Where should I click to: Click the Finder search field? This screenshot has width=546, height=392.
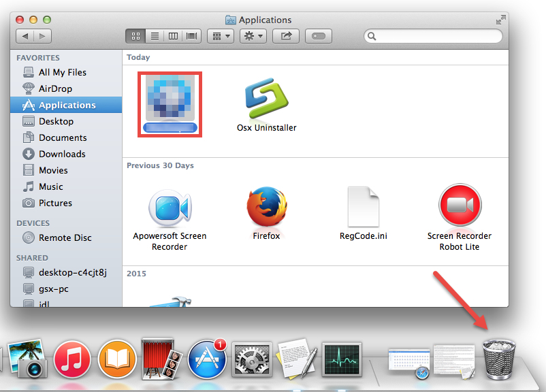pyautogui.click(x=436, y=35)
